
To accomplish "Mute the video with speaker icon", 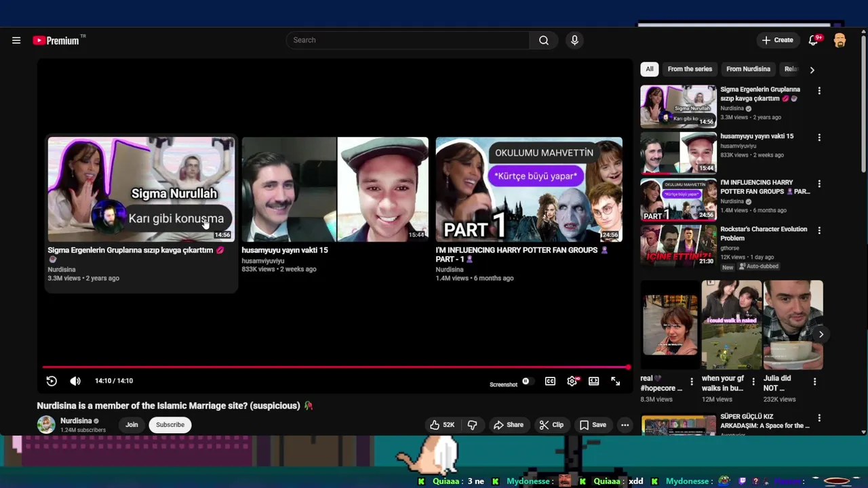I will click(75, 381).
